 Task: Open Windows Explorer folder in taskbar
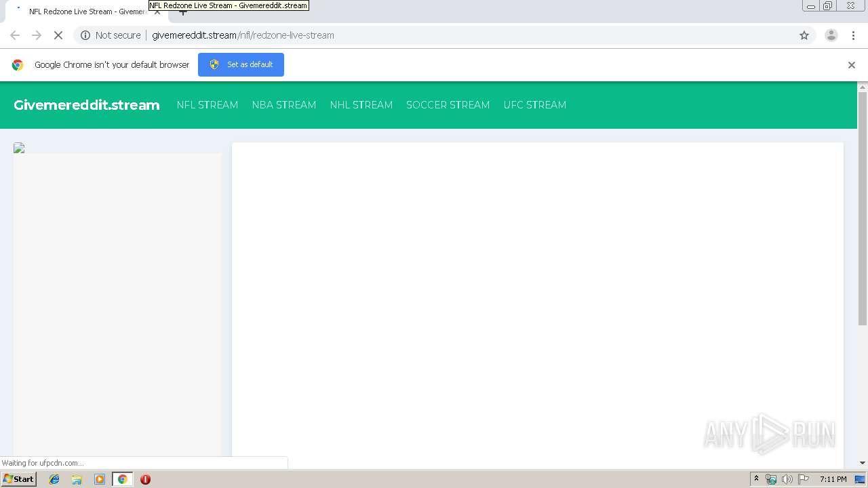click(77, 479)
